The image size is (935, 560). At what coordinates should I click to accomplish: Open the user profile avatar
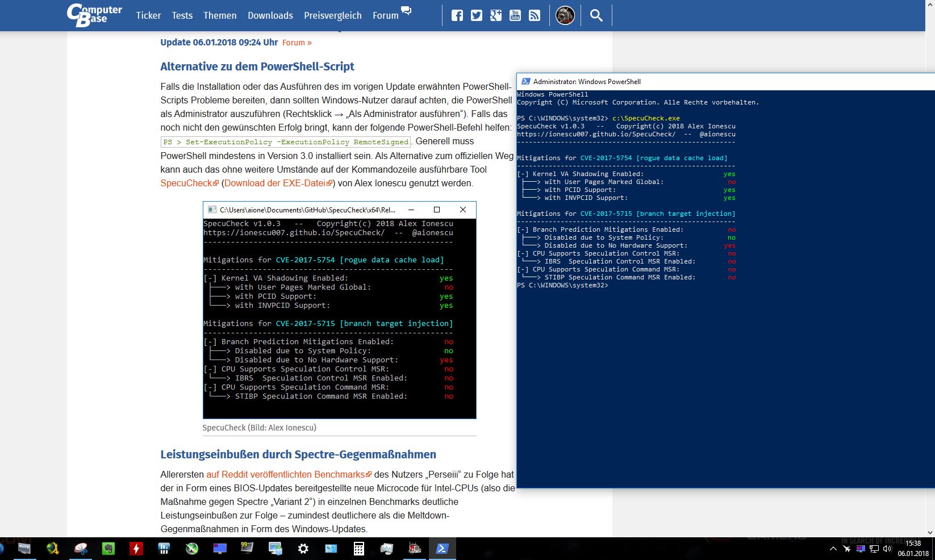(565, 15)
